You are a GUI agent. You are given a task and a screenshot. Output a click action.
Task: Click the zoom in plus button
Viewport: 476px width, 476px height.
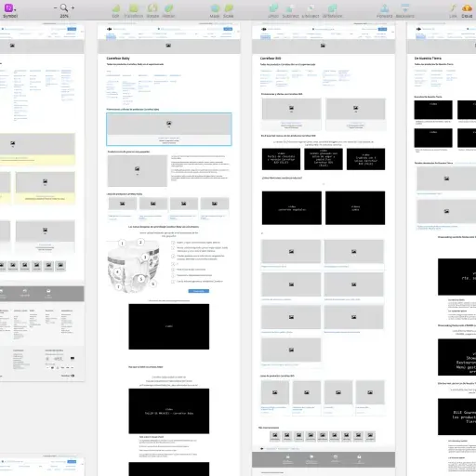(73, 7)
